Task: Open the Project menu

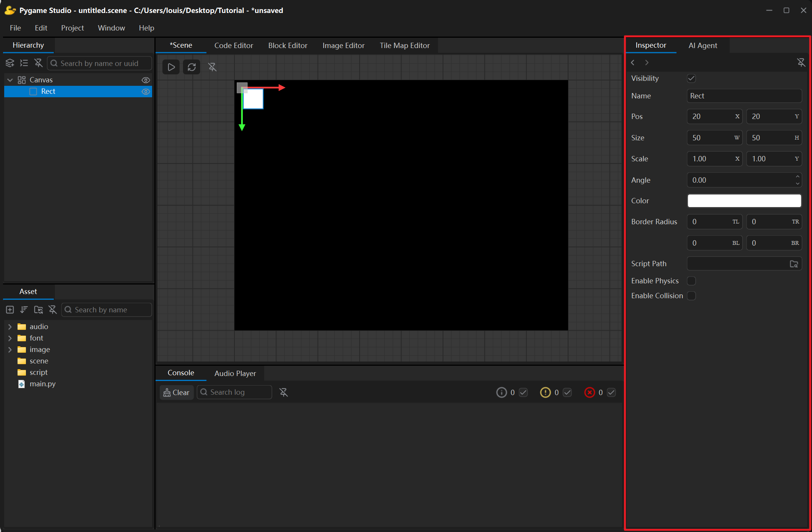Action: click(72, 28)
